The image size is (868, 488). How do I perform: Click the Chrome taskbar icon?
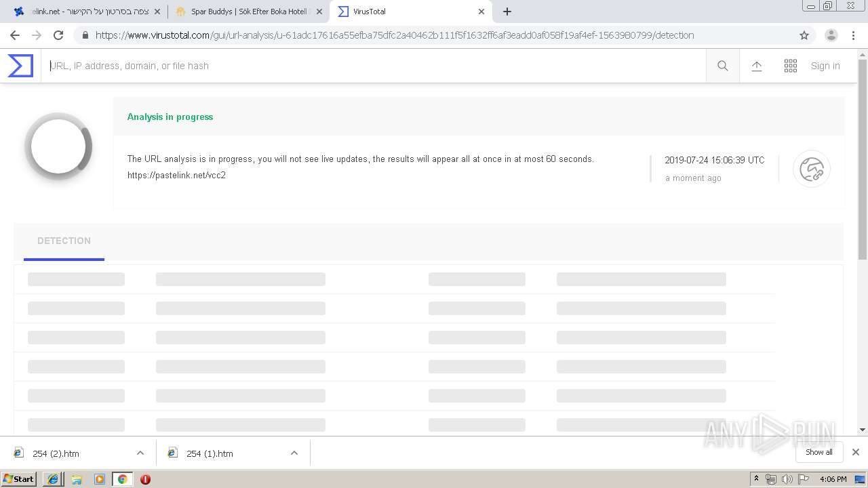click(122, 479)
